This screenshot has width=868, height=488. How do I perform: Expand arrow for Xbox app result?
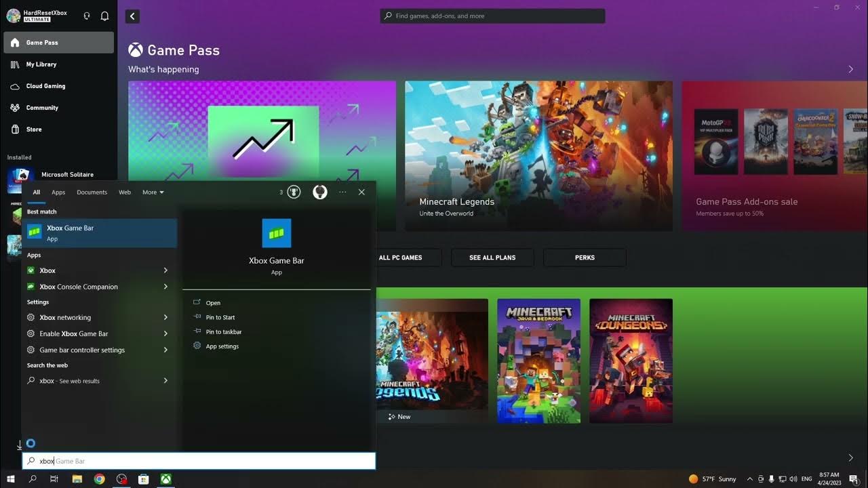pos(165,270)
